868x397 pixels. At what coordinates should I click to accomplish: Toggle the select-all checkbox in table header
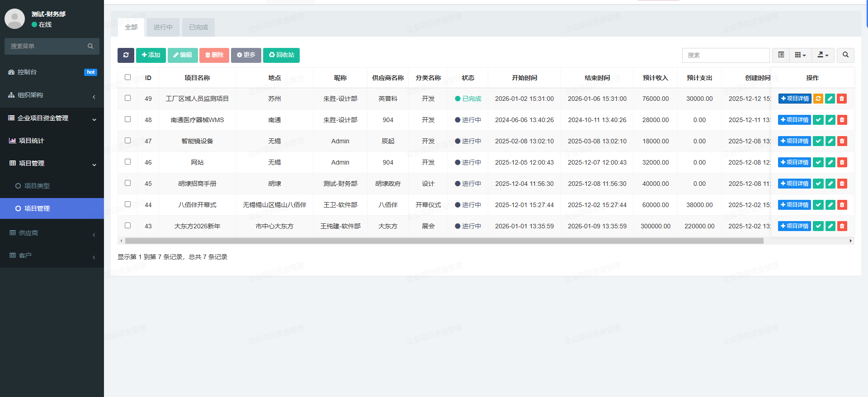[128, 77]
